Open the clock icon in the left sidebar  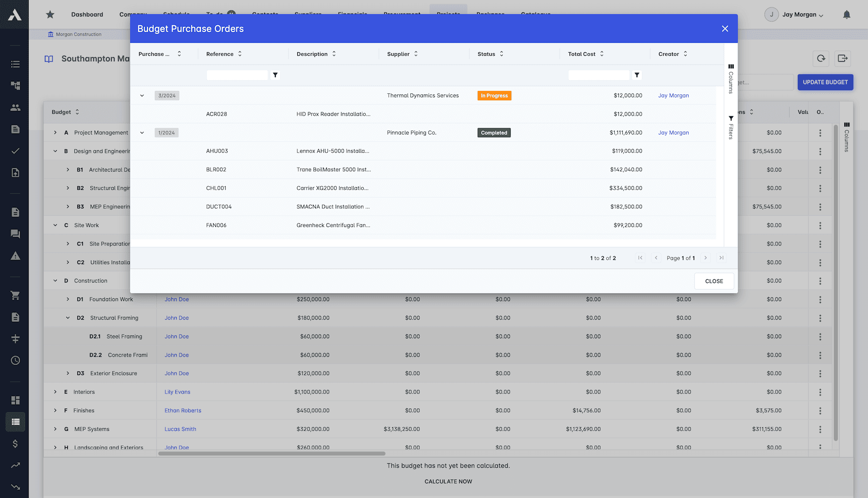tap(15, 360)
